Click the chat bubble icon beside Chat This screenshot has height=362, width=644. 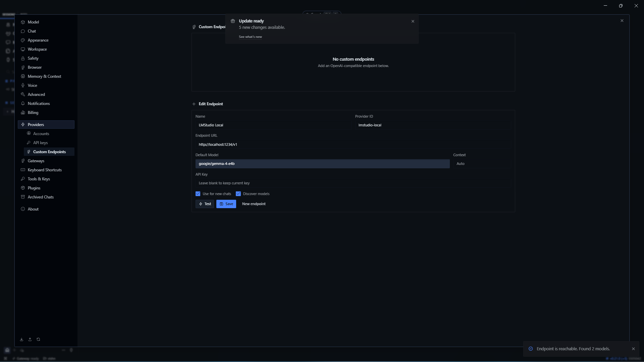click(23, 31)
